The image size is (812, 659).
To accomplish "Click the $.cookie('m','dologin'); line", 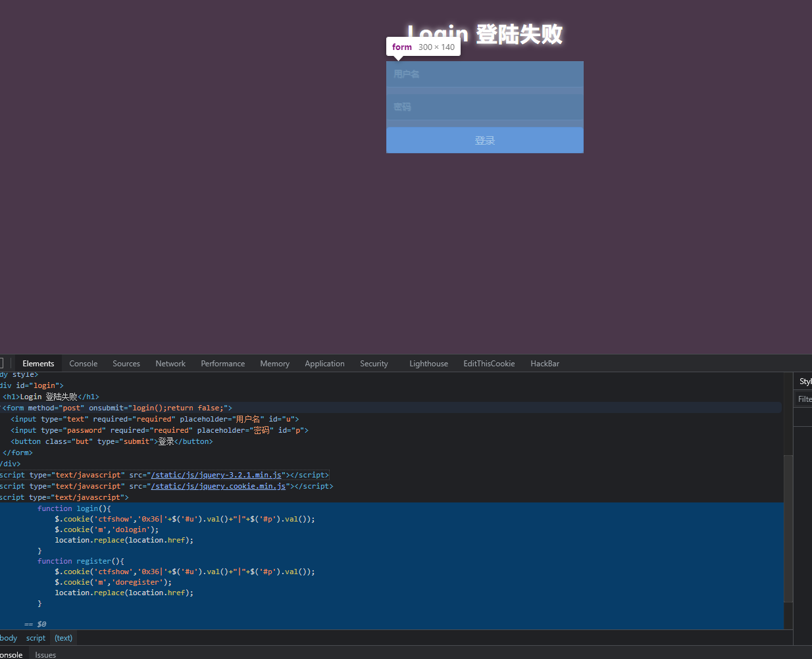I will click(107, 529).
